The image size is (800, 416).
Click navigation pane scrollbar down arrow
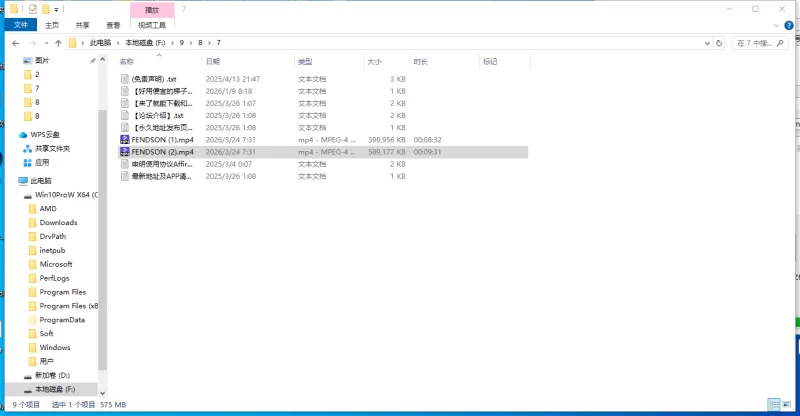click(x=103, y=393)
